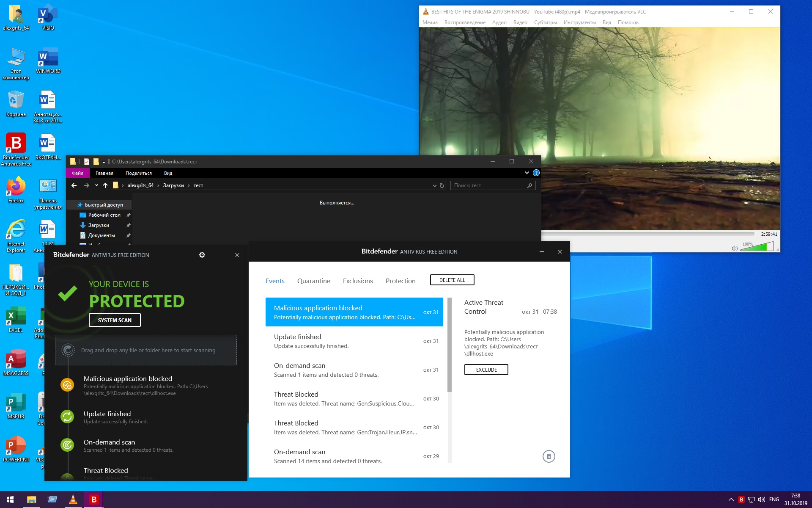Switch to the Quarantine tab

pyautogui.click(x=313, y=281)
